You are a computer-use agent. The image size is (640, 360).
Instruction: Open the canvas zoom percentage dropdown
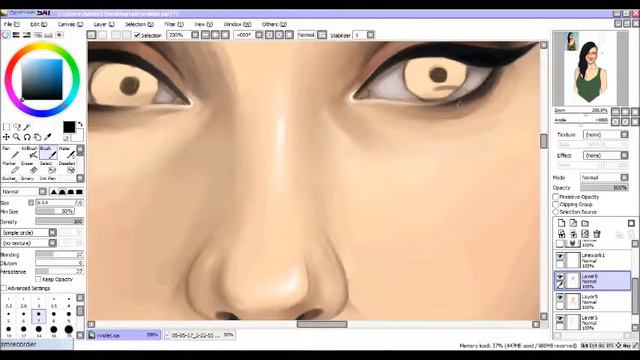coord(195,35)
